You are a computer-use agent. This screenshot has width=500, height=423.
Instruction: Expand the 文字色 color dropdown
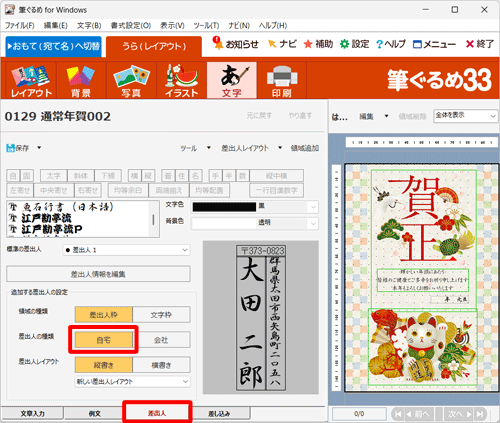tap(313, 207)
